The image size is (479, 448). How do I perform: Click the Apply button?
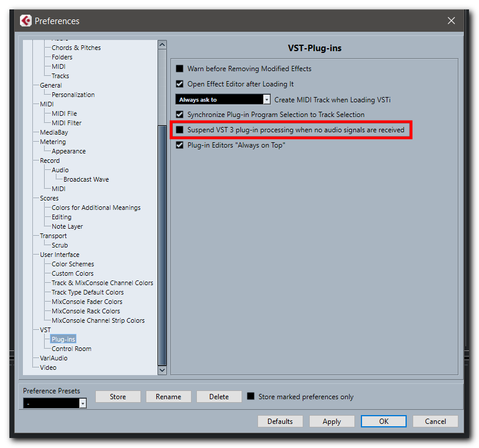click(x=331, y=421)
